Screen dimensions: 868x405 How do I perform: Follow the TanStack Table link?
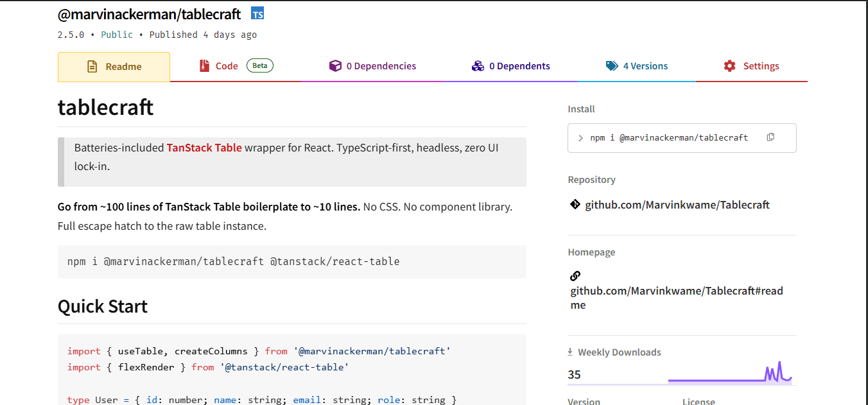pos(204,148)
